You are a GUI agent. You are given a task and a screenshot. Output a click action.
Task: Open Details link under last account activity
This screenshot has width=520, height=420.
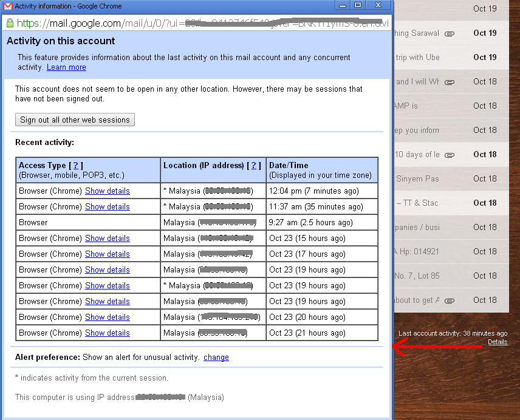[x=498, y=342]
